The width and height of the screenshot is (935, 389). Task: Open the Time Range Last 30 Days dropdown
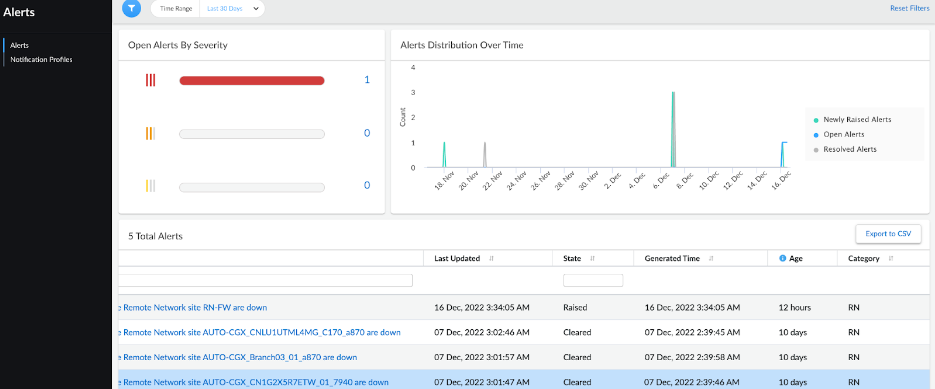pos(233,9)
